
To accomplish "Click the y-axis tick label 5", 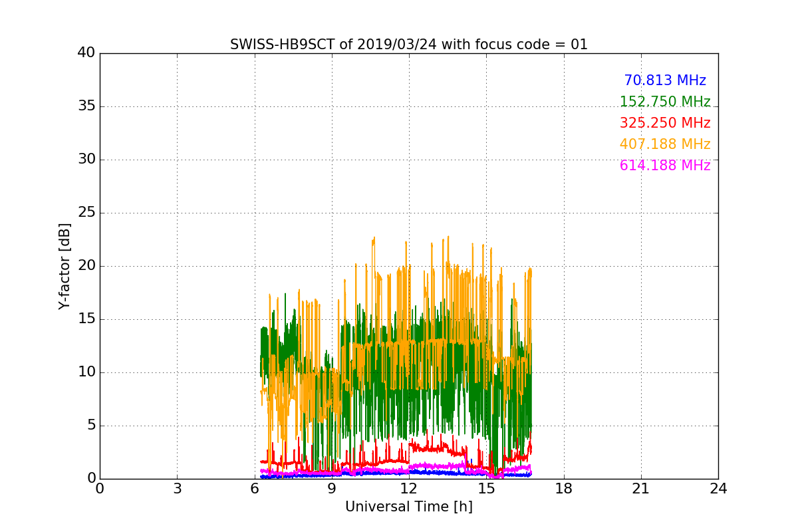I will click(91, 426).
